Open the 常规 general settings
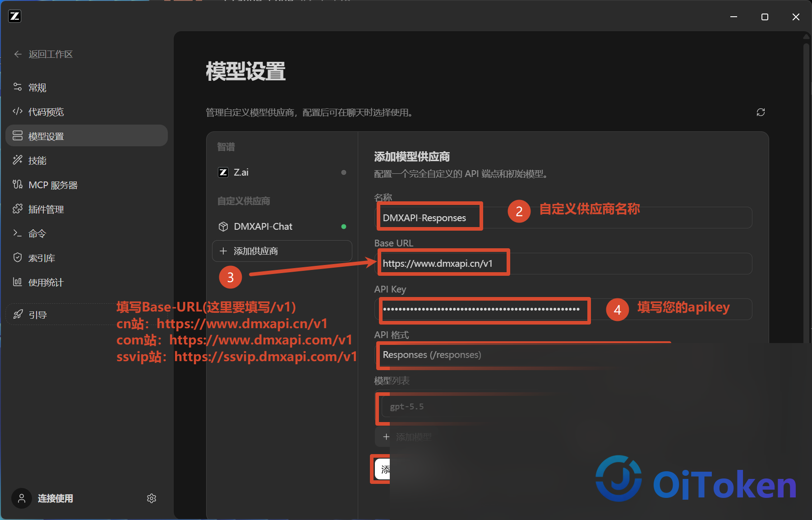Viewport: 812px width, 520px height. click(87, 88)
